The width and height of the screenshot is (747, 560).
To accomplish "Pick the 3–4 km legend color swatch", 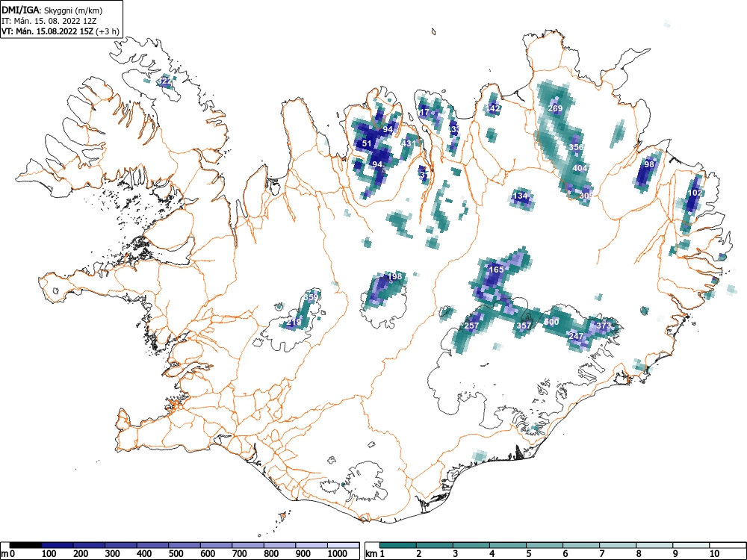I will [471, 545].
